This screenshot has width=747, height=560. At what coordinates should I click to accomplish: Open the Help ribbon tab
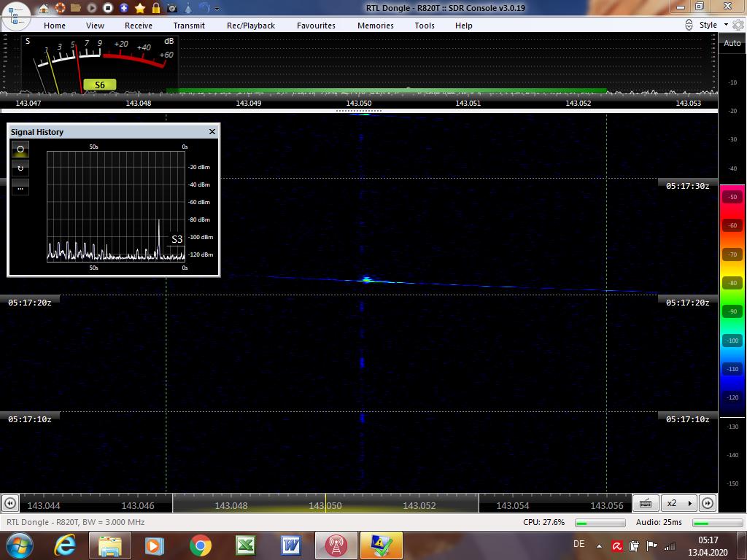coord(463,26)
